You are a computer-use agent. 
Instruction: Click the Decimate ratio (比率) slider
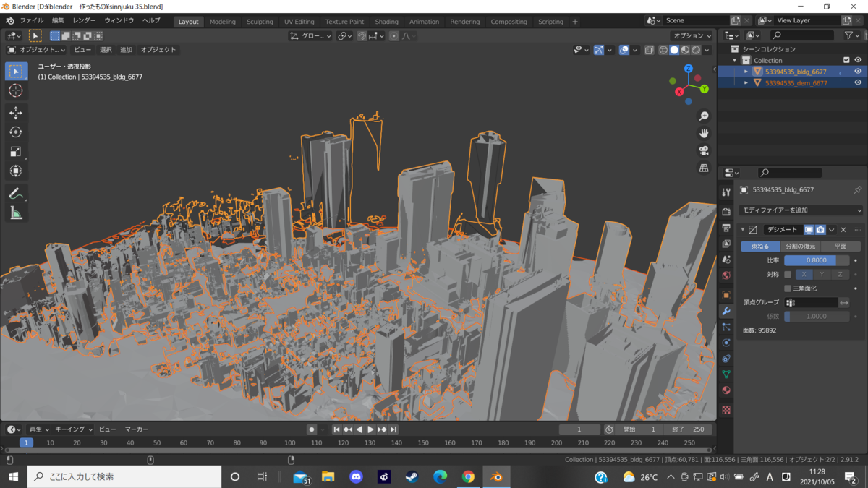(817, 260)
